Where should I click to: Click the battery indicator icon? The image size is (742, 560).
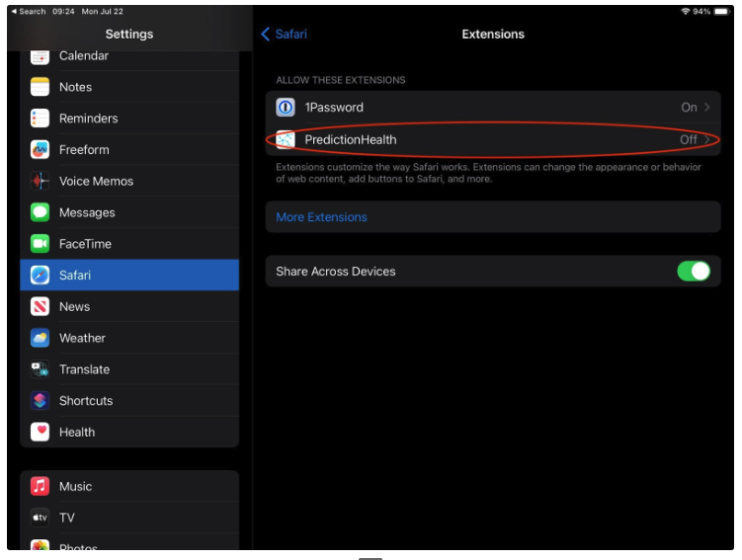[721, 11]
